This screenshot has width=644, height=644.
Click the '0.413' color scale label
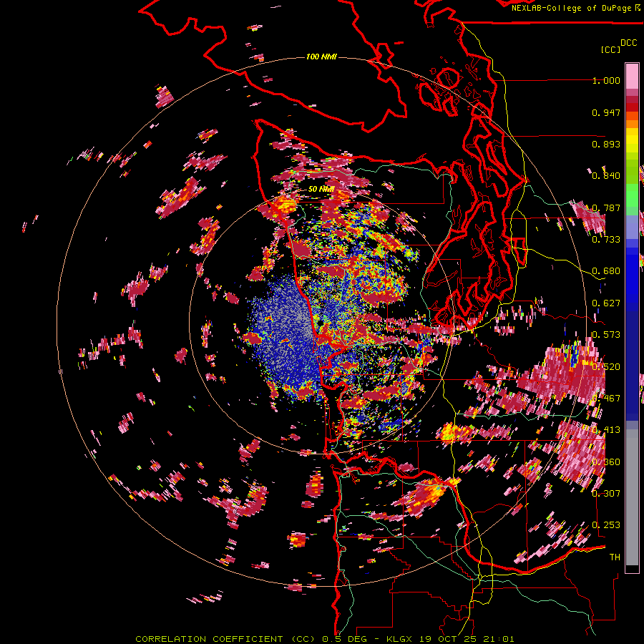click(x=606, y=430)
